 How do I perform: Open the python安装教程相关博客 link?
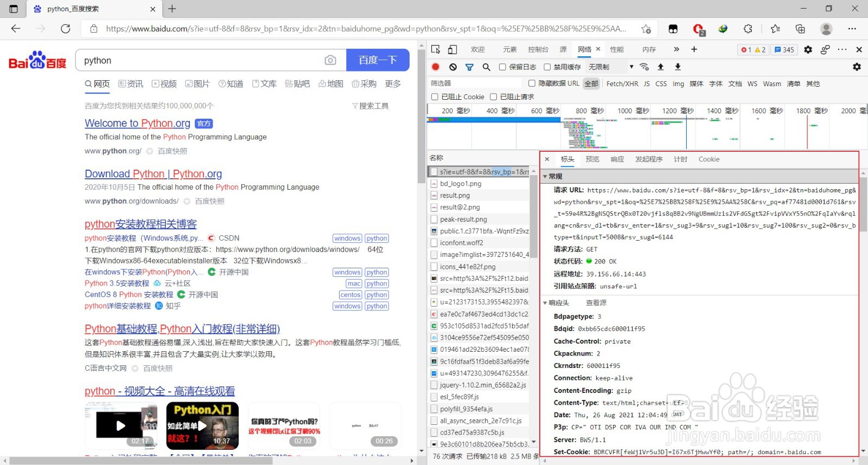(x=141, y=224)
